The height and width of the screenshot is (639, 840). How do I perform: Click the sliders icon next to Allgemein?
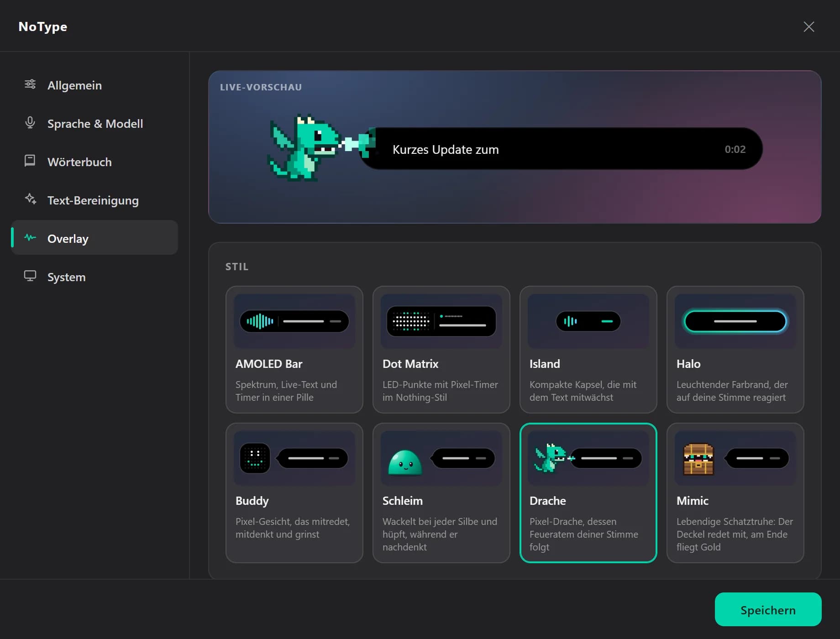[30, 84]
